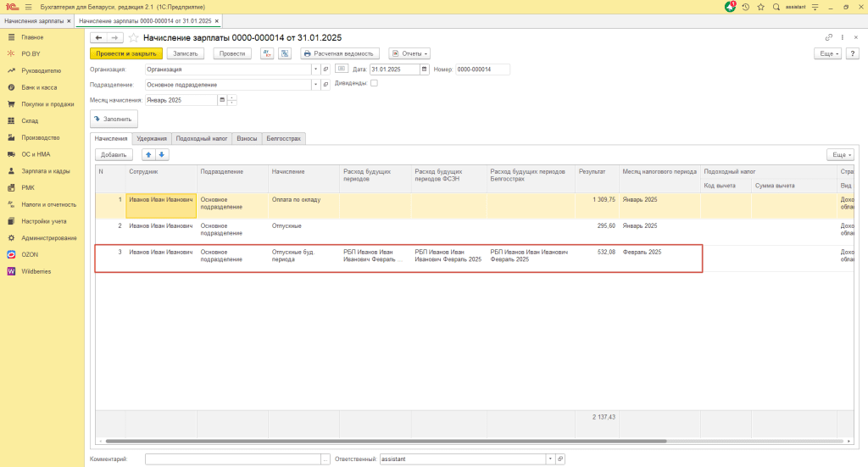Open the Отчеты dropdown menu
The height and width of the screenshot is (467, 868).
(x=409, y=53)
